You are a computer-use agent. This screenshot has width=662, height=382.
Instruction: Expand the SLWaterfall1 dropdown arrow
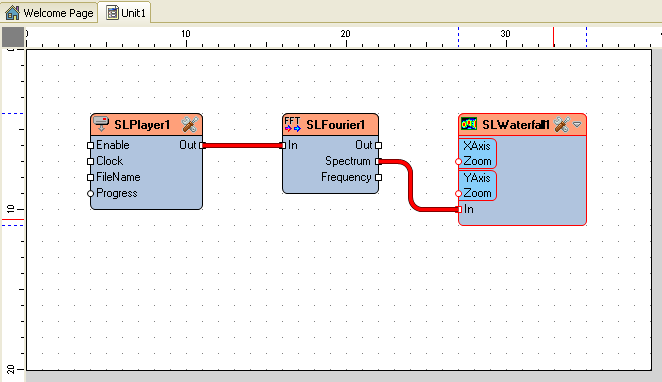[x=577, y=125]
